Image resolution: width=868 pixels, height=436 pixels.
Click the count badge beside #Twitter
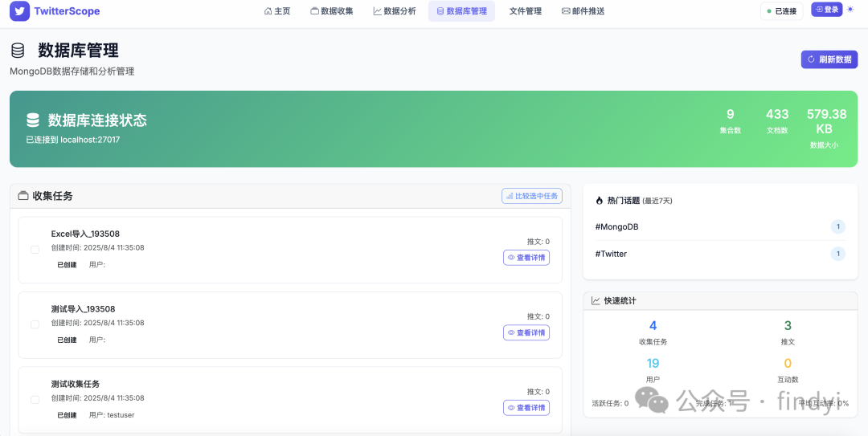(838, 254)
